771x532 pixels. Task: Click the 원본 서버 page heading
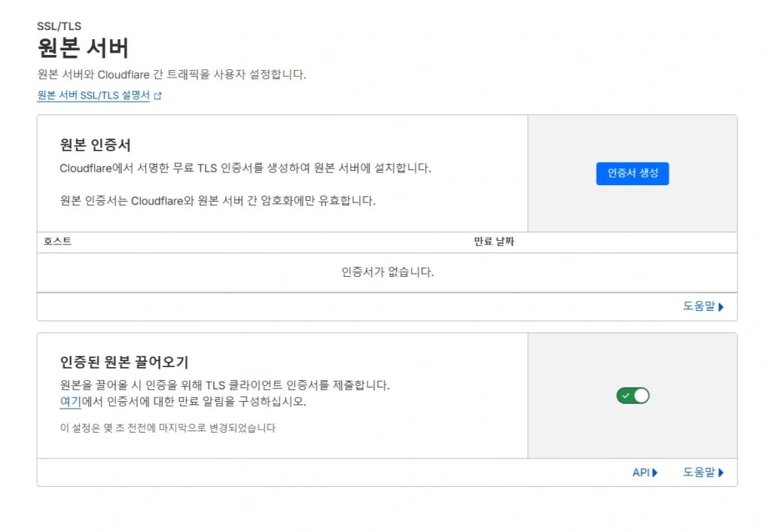point(83,48)
